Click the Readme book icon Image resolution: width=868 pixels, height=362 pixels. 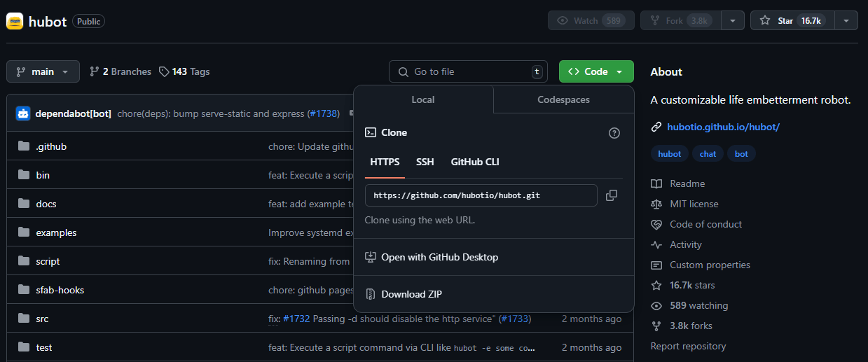(x=656, y=184)
